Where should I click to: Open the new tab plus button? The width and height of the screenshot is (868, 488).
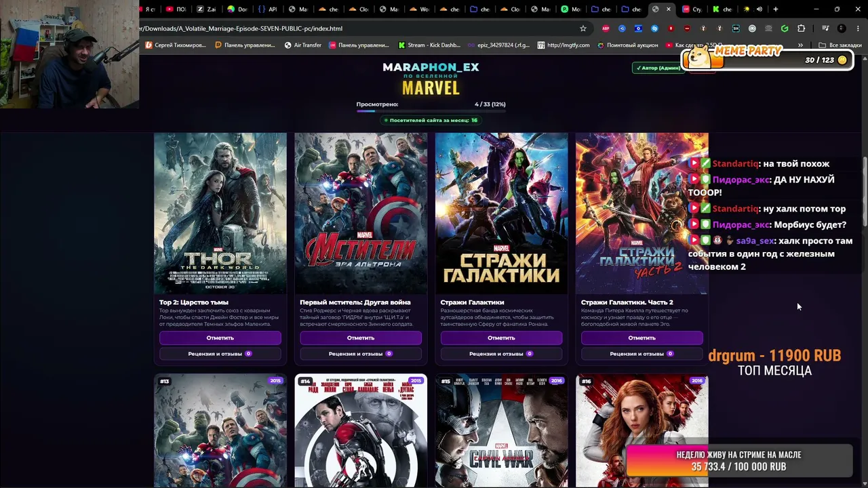(776, 9)
